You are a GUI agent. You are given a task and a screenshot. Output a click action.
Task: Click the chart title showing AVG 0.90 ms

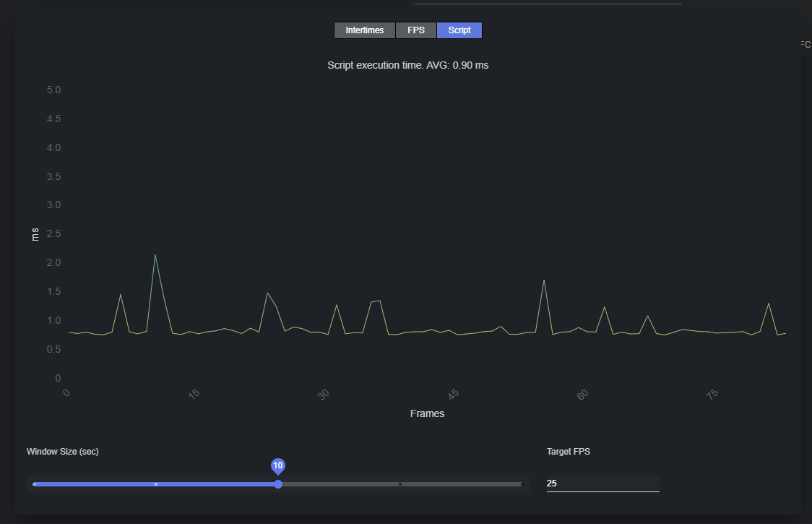tap(407, 65)
